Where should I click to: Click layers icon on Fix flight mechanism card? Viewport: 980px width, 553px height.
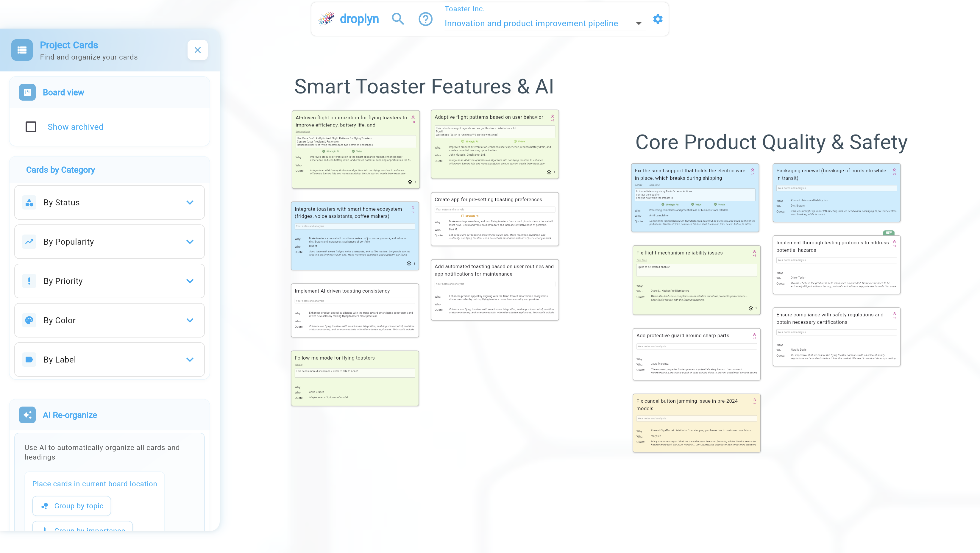750,308
